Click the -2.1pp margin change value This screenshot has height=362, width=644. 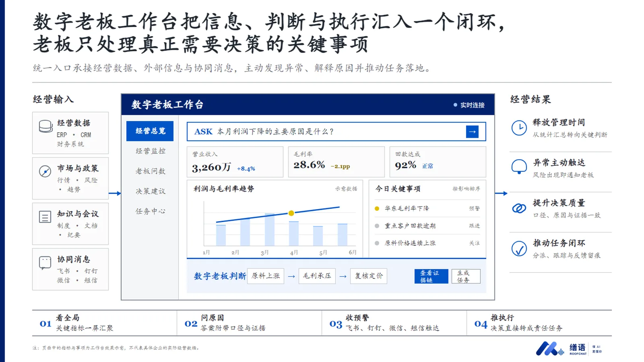(341, 166)
